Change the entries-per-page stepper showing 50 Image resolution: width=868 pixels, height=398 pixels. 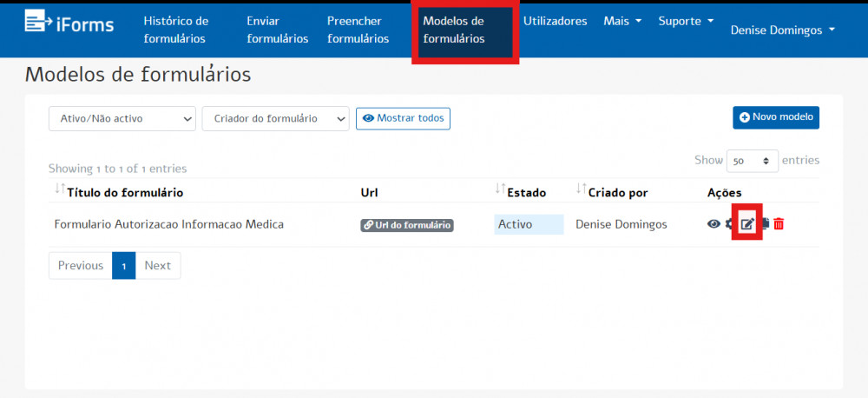[x=753, y=162]
